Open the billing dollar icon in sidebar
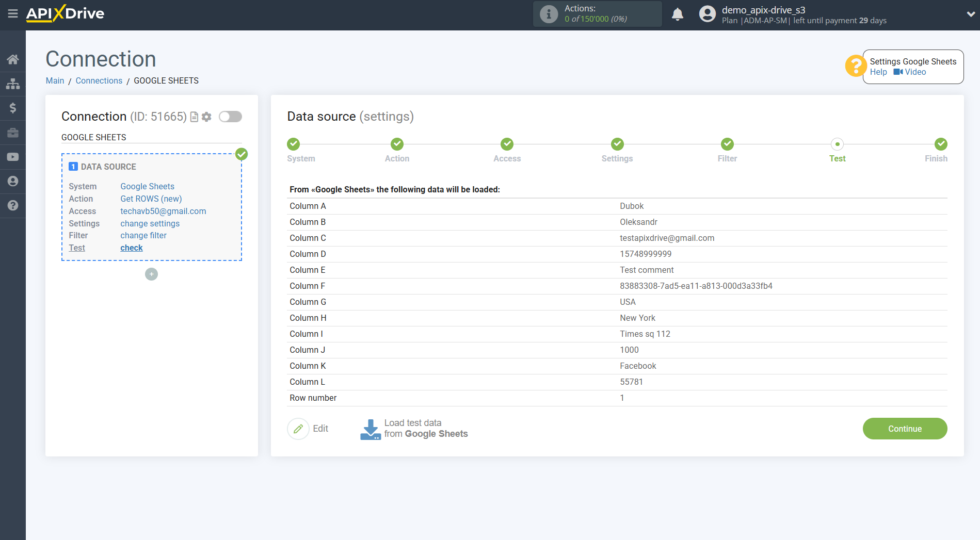 tap(13, 108)
